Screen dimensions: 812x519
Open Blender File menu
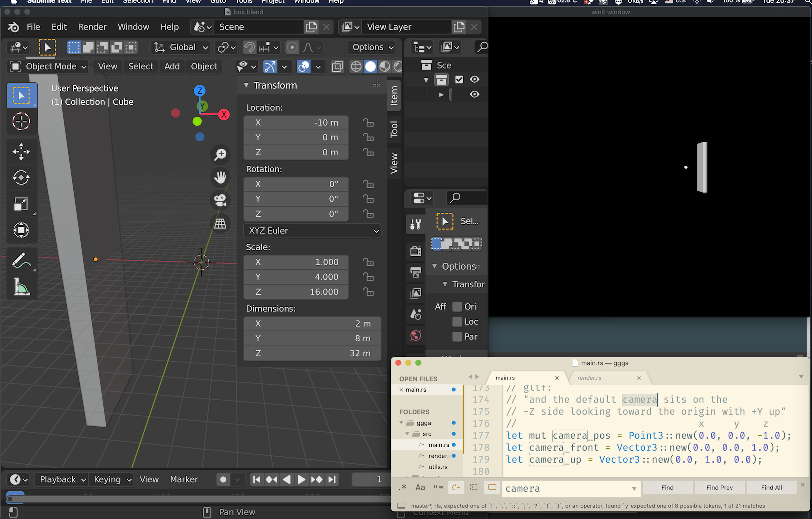[x=33, y=27]
